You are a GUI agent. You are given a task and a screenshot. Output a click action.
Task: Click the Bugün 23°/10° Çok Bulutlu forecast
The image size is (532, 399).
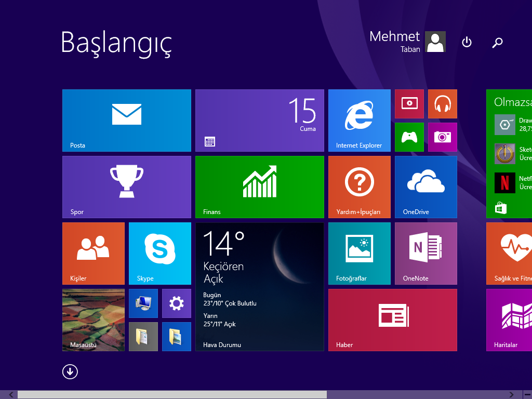[x=230, y=299]
